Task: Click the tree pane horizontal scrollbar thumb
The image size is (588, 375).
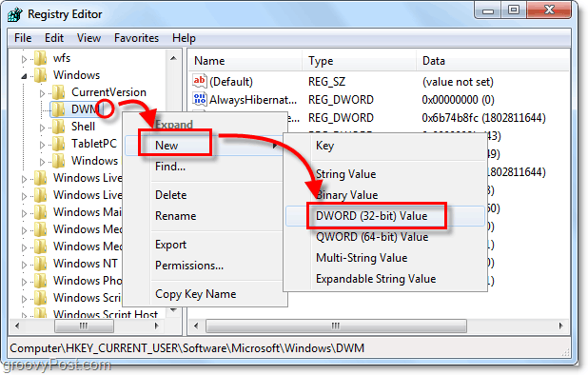Action: click(84, 326)
